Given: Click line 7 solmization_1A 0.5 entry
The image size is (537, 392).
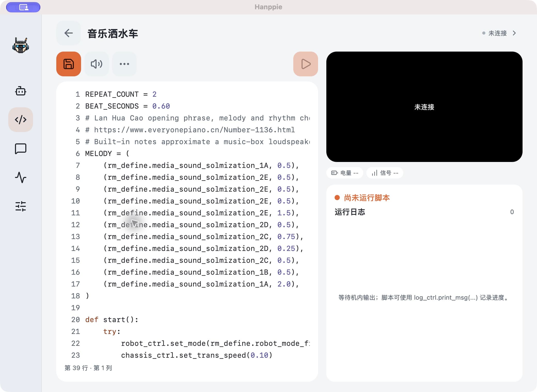Looking at the screenshot, I should 201,166.
